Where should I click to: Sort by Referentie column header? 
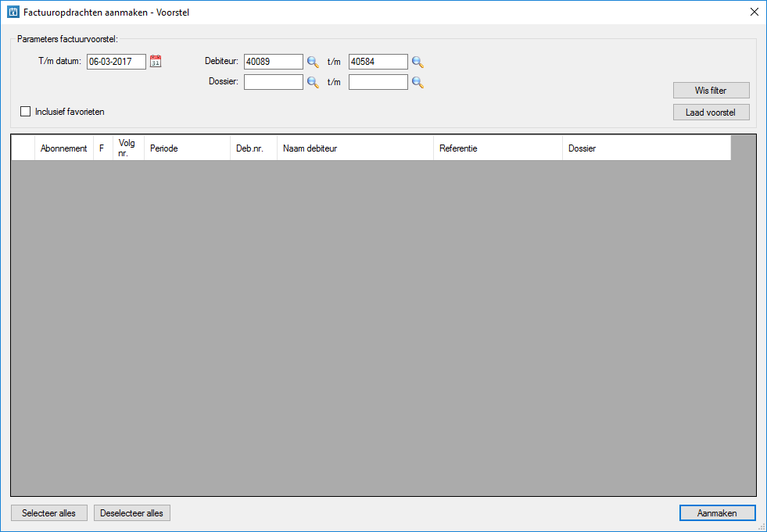click(x=499, y=148)
